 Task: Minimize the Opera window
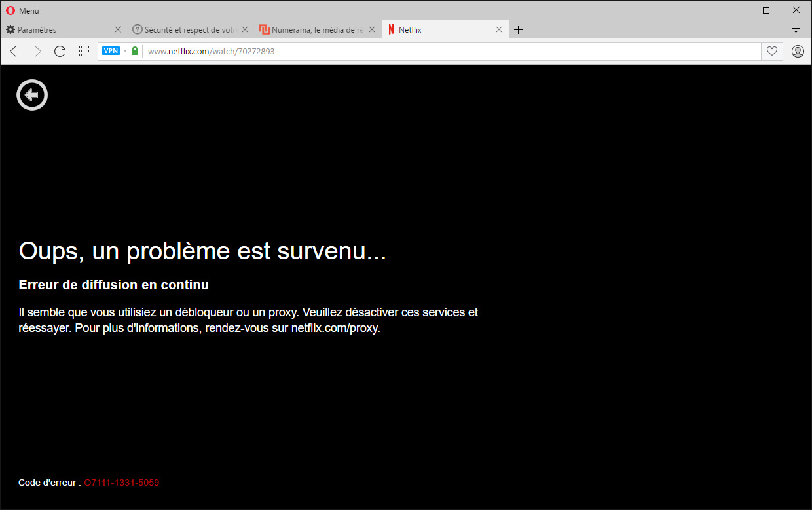point(737,10)
